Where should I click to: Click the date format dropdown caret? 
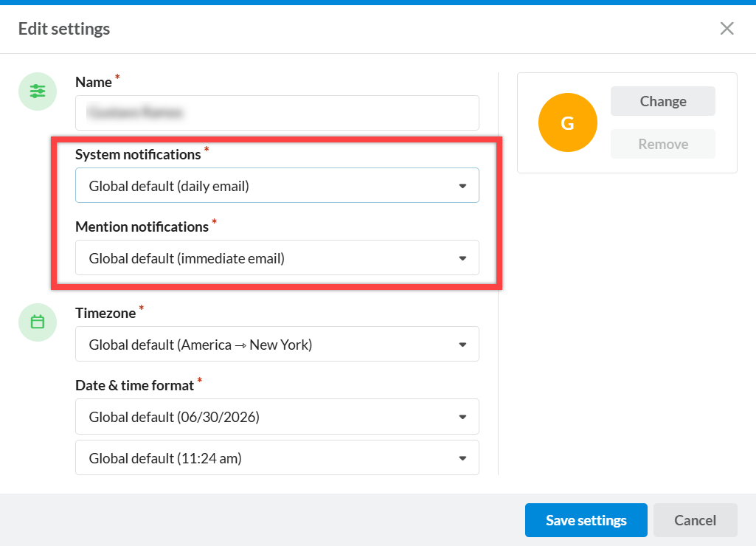point(462,417)
